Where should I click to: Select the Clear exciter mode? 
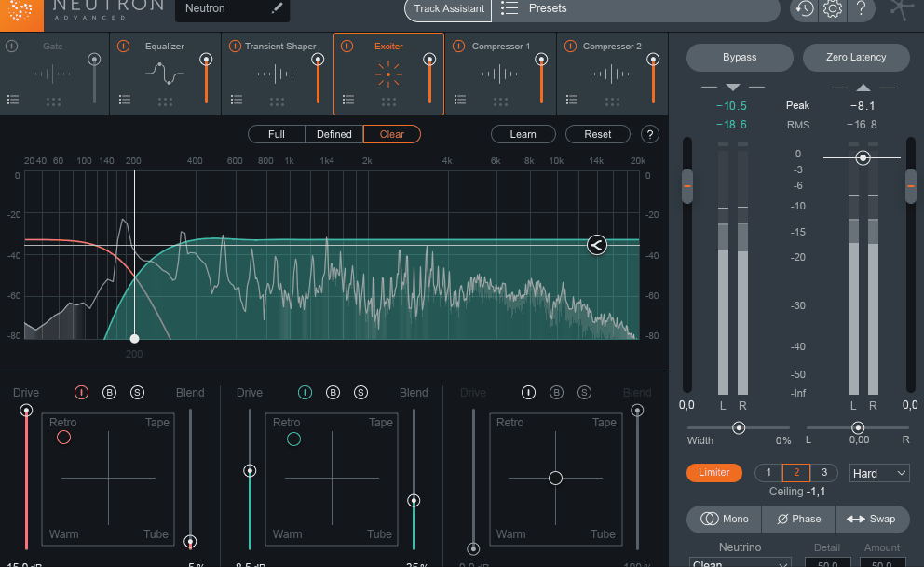(x=392, y=134)
